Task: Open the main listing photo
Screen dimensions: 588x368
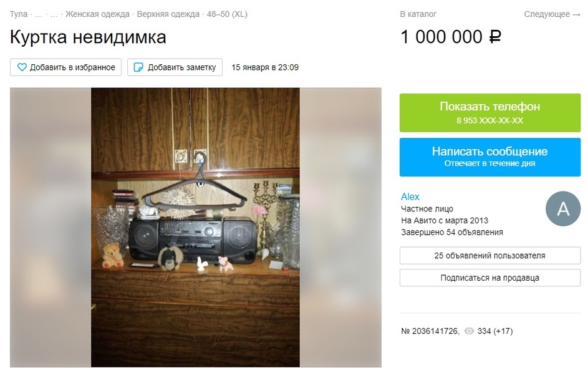Action: (x=195, y=227)
